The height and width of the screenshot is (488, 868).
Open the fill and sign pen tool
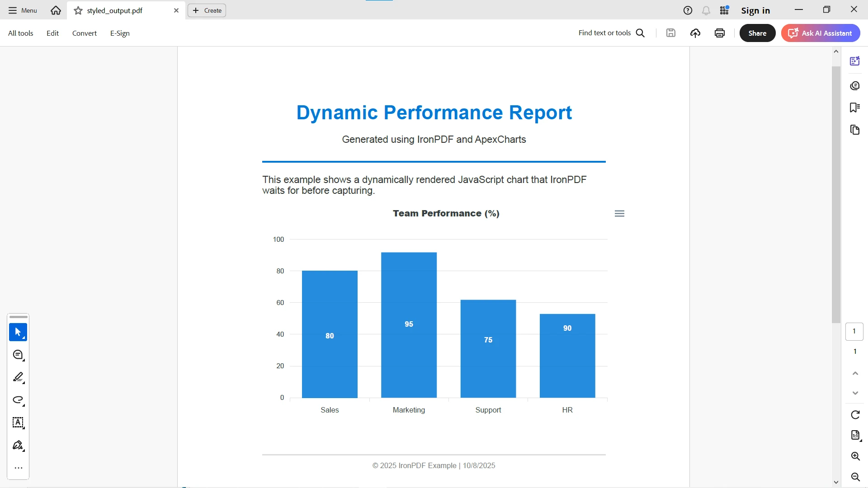[x=18, y=446]
